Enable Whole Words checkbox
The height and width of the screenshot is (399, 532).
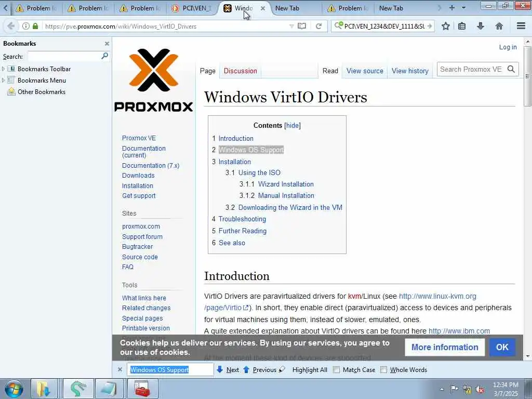point(383,370)
